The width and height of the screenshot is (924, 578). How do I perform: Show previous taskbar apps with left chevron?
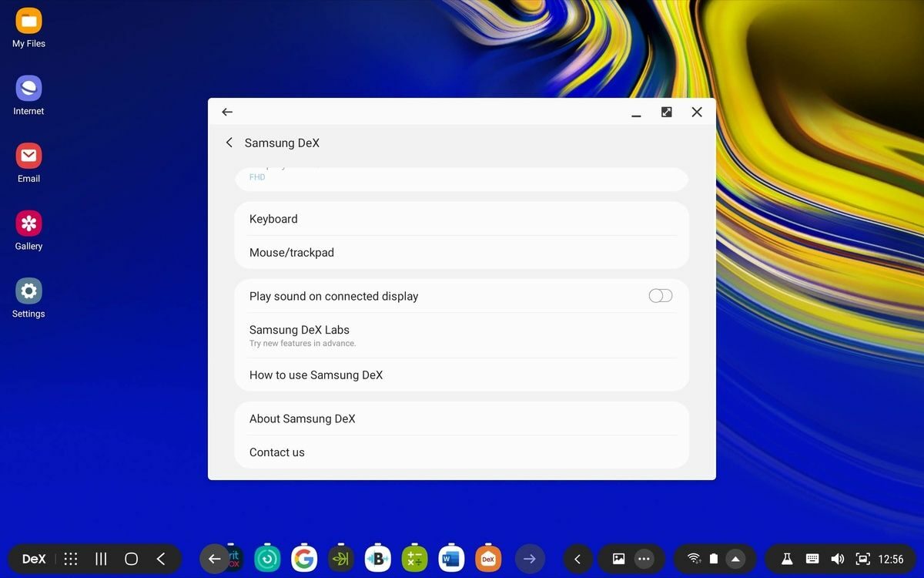pos(578,559)
